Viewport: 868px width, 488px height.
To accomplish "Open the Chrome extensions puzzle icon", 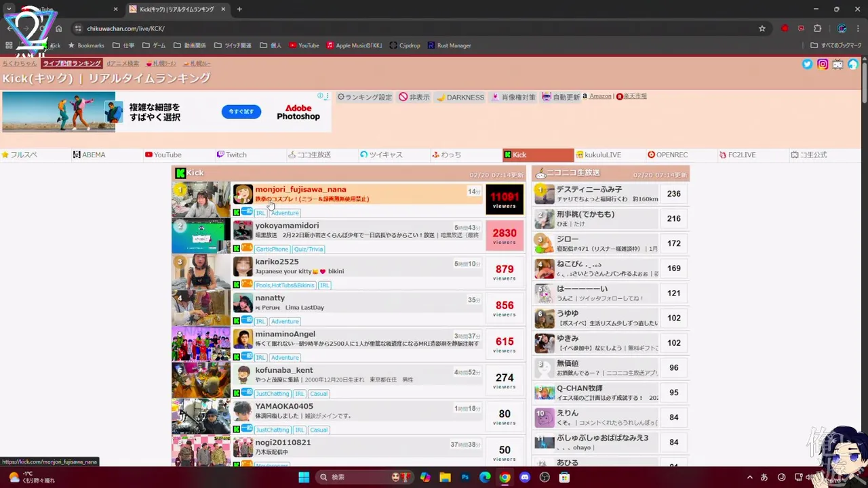I will [817, 28].
